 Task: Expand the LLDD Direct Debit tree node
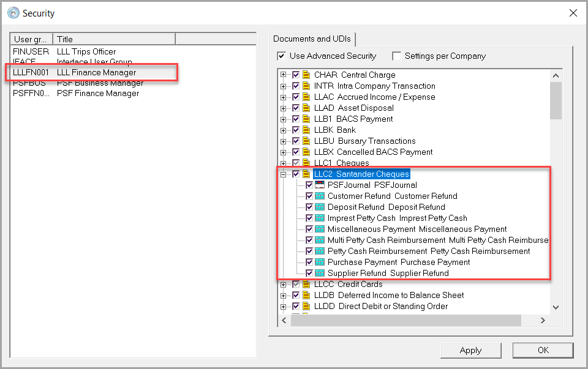point(284,307)
